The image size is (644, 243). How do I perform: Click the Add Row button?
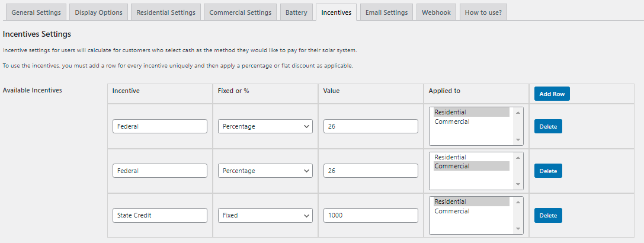click(x=552, y=94)
